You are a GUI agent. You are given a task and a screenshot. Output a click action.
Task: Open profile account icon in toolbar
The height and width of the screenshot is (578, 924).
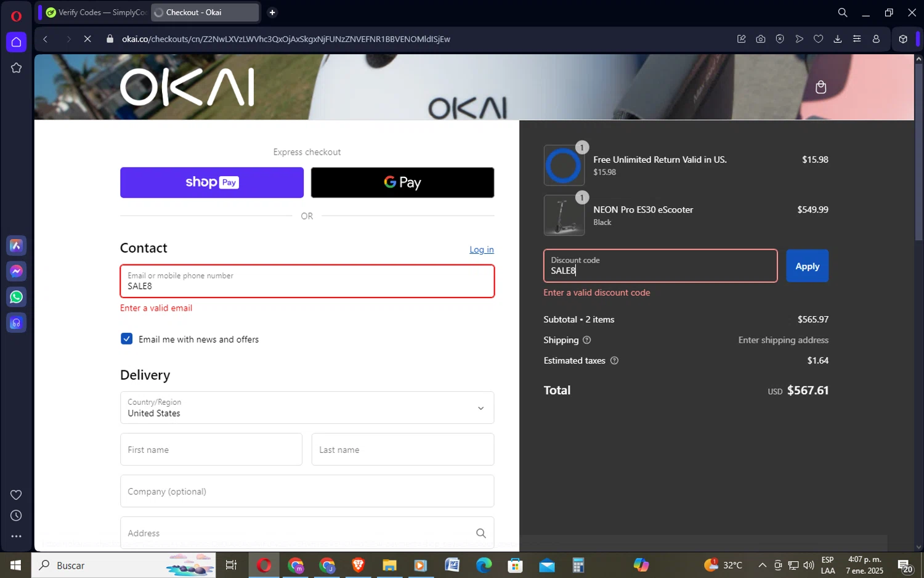(876, 39)
